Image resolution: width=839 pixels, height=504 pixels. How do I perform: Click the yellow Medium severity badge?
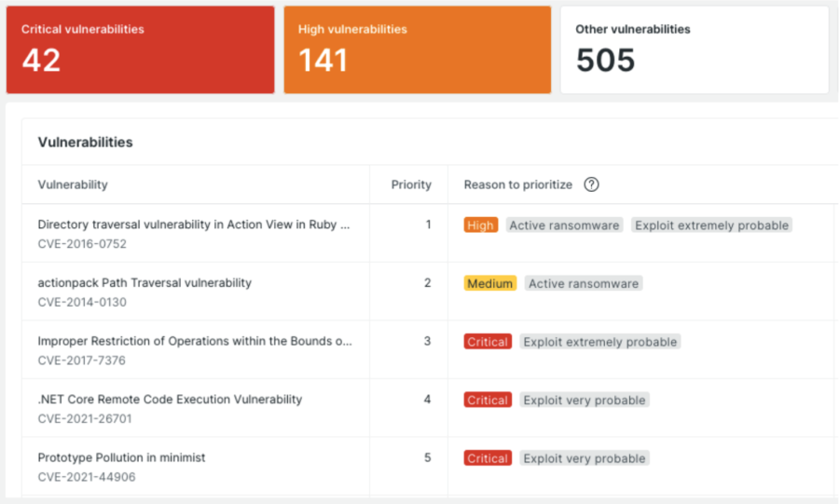[489, 283]
